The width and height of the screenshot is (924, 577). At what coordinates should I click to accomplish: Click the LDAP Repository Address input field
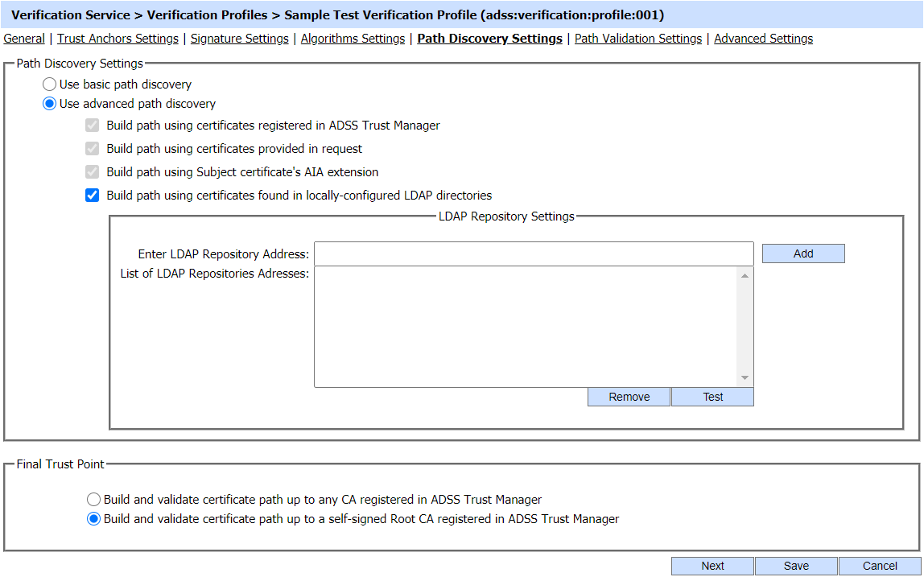(533, 254)
